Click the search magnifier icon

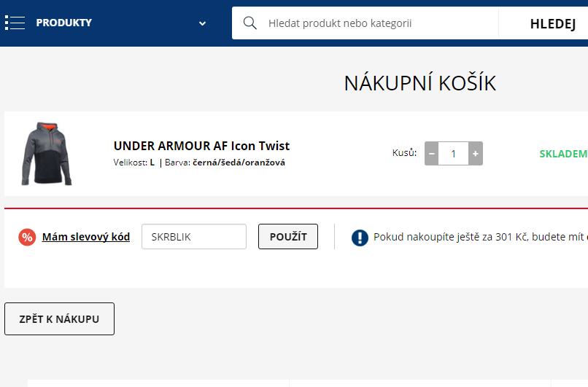(249, 23)
